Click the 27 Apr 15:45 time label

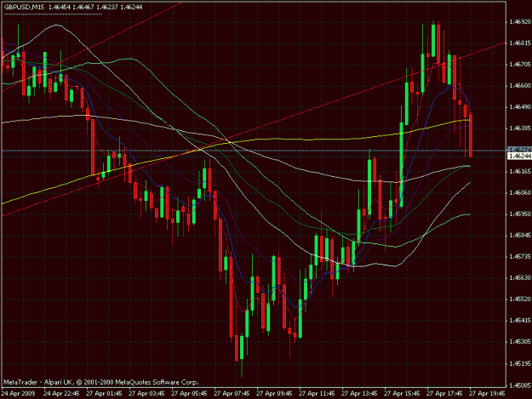[402, 394]
